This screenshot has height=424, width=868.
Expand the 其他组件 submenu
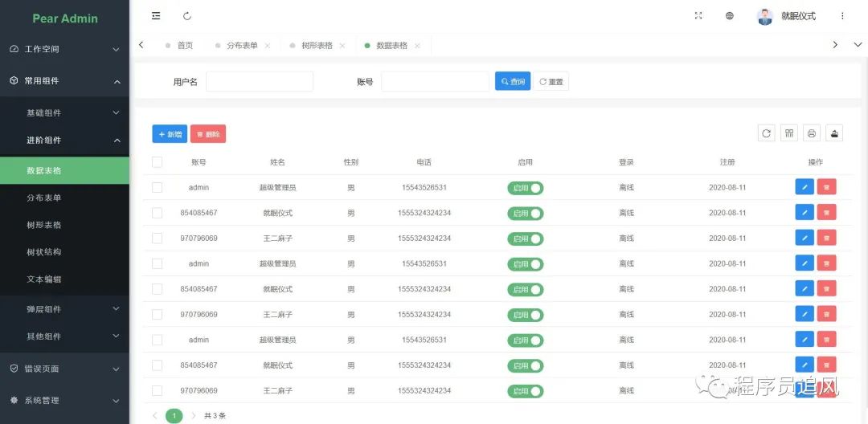point(65,336)
